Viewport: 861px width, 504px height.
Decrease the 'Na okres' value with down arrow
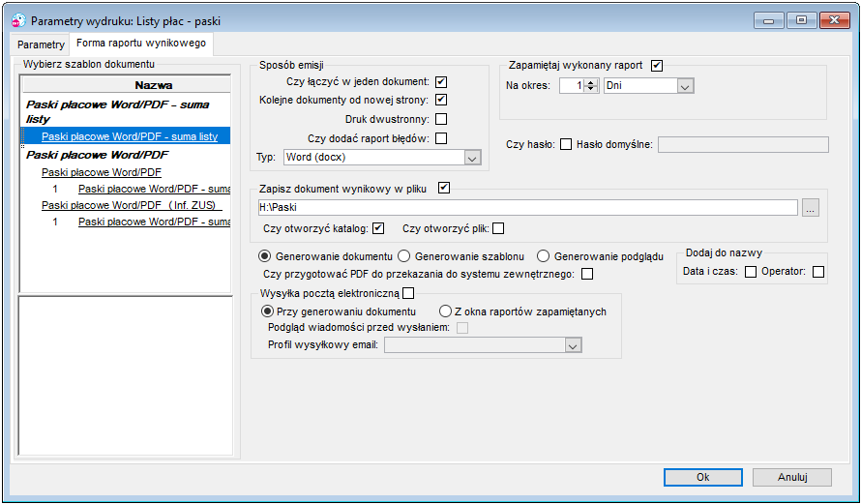click(591, 90)
